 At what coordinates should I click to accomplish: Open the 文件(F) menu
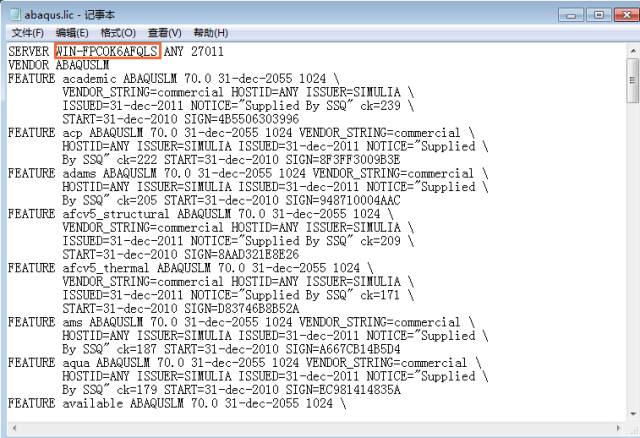pos(27,33)
